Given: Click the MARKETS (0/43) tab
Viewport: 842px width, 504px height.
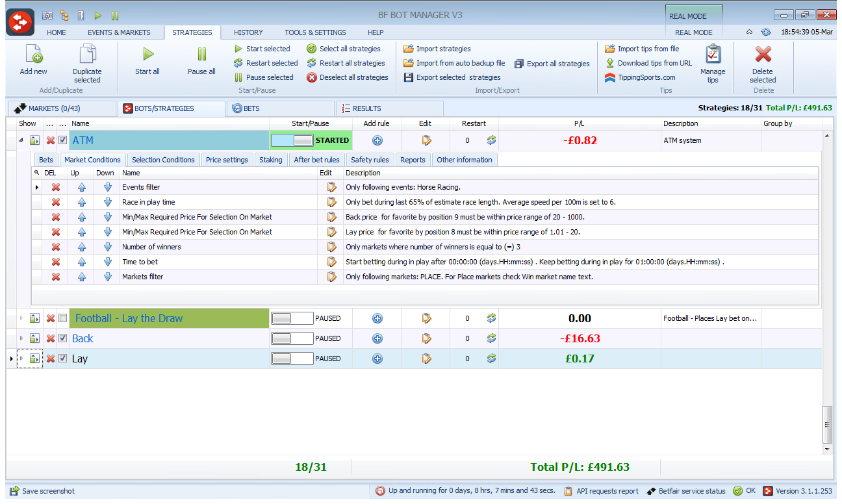Looking at the screenshot, I should pos(62,108).
